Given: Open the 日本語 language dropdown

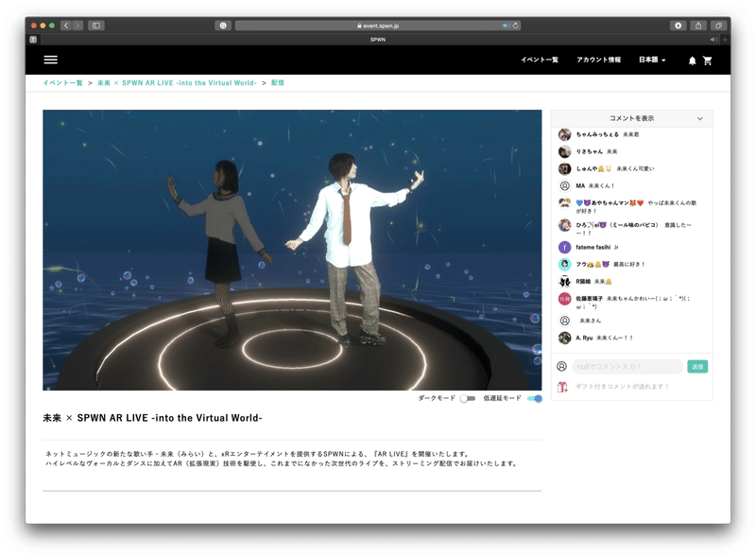Looking at the screenshot, I should pyautogui.click(x=652, y=60).
